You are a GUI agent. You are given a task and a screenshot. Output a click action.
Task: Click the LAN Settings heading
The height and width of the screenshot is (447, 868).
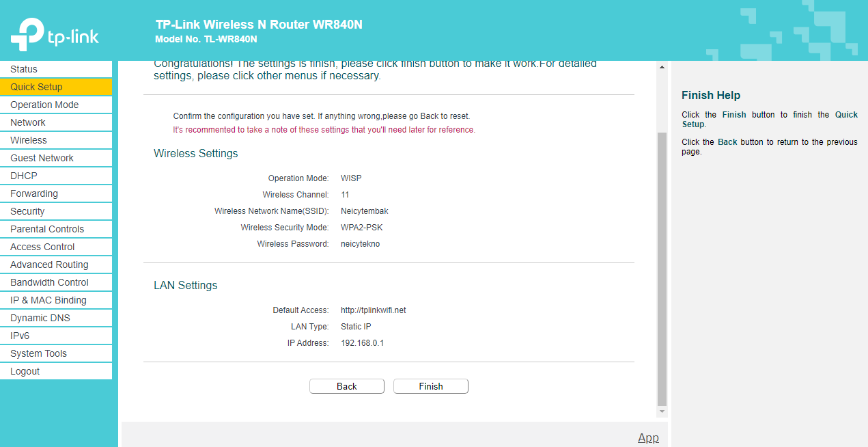(186, 286)
